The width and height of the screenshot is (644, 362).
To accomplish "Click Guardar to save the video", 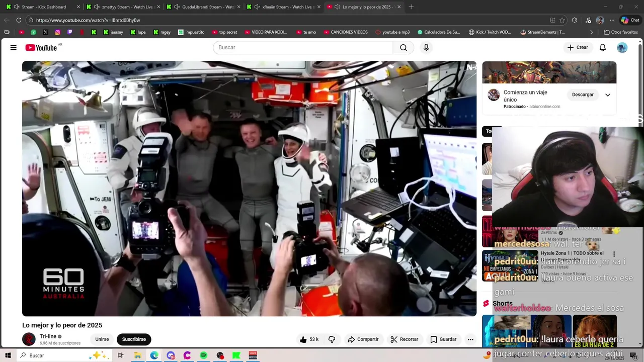I will (443, 339).
